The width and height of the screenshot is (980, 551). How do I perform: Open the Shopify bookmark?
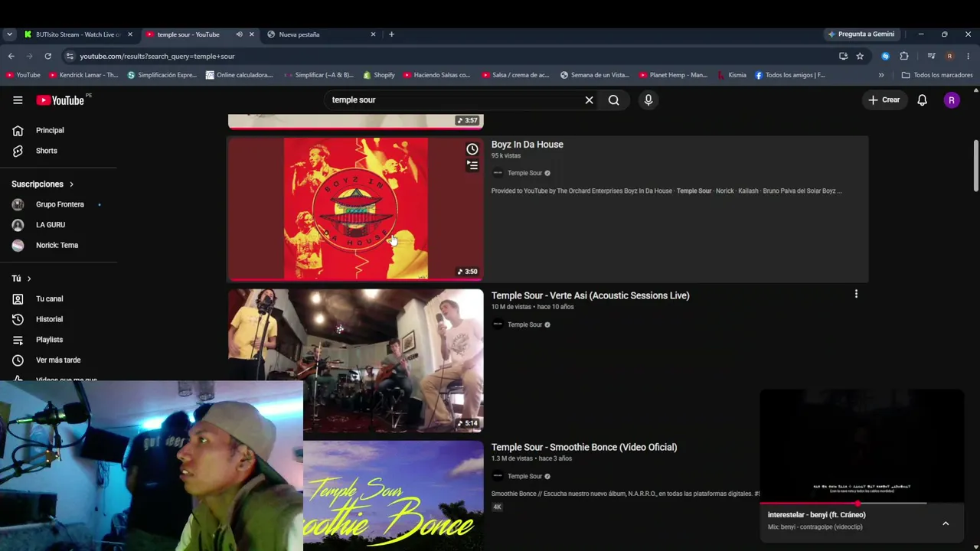tap(379, 75)
